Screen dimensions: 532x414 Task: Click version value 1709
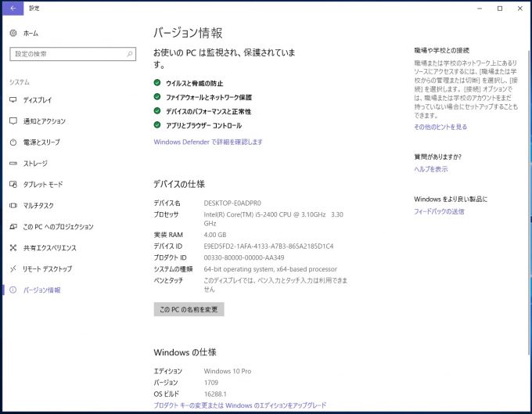(211, 383)
